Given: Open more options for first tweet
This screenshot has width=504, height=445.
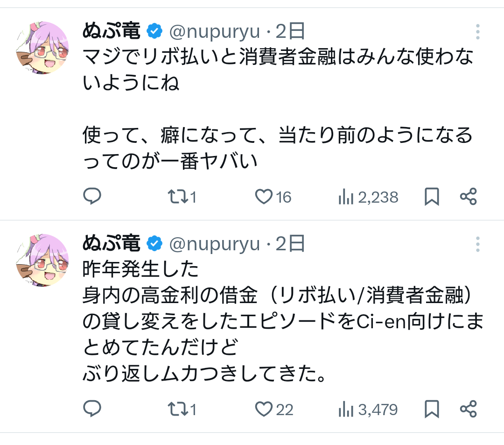Looking at the screenshot, I should click(477, 32).
